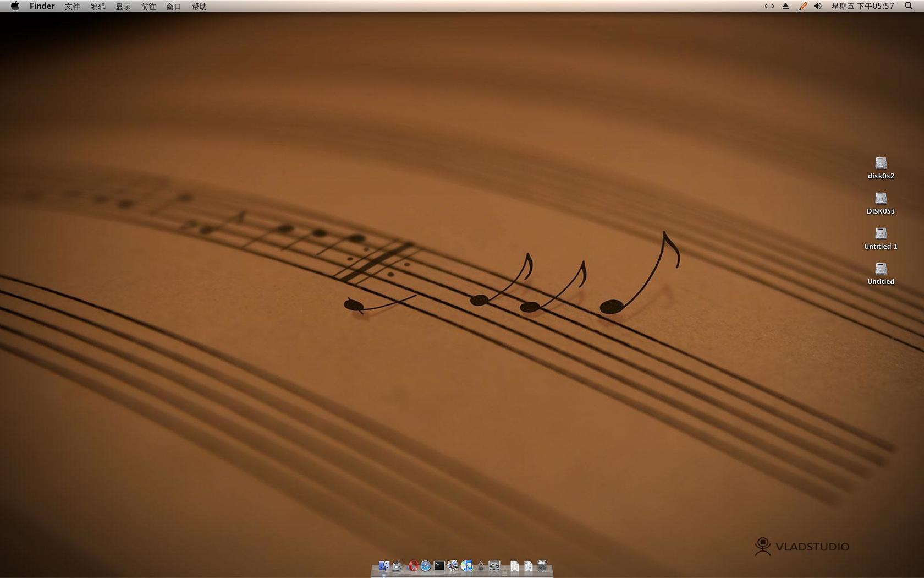This screenshot has width=924, height=578.
Task: Open the second document in Dock
Action: (x=528, y=566)
